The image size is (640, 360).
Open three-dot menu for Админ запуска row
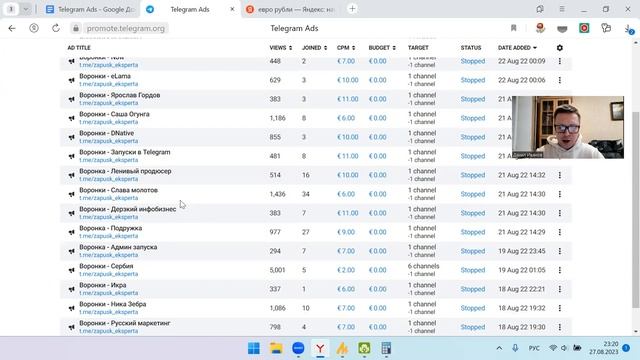pos(560,251)
